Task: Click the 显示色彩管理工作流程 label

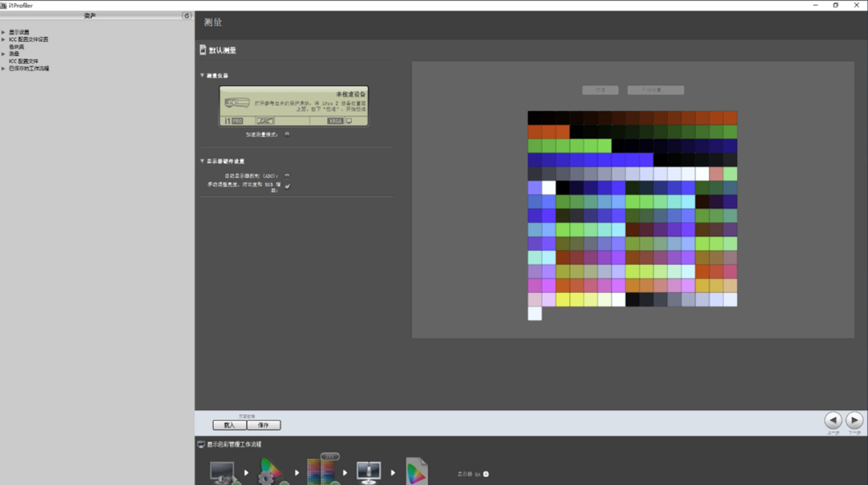Action: point(234,444)
